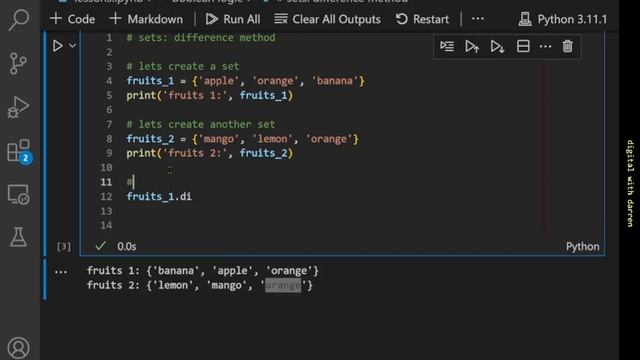
Task: Click Run by Line cell icon
Action: click(447, 46)
